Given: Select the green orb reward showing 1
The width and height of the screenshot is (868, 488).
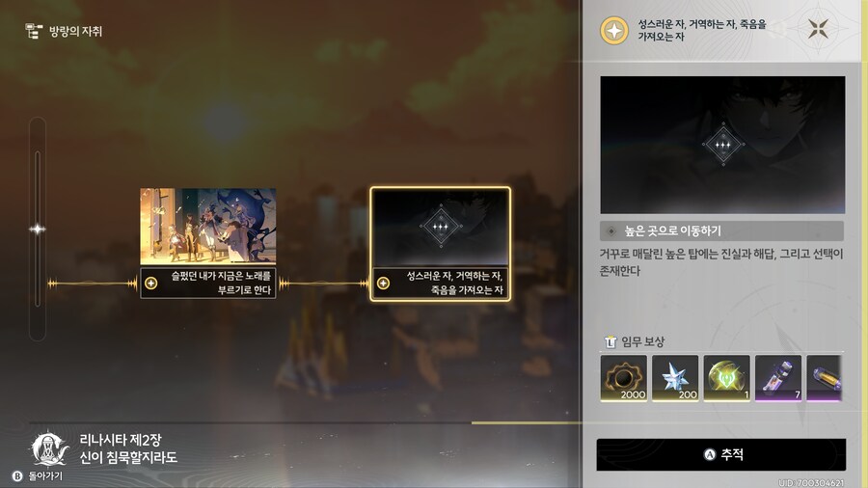Looking at the screenshot, I should (x=727, y=378).
